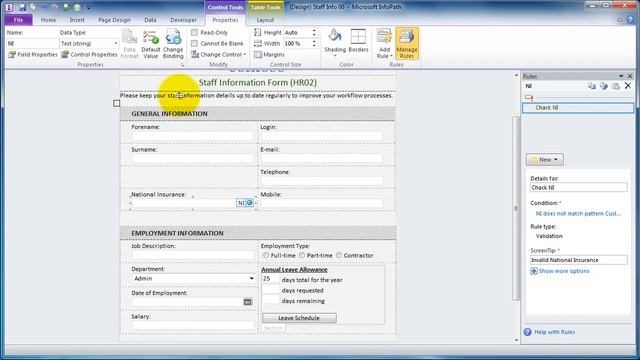Save the form using the floppy disk icon

(x=22, y=7)
